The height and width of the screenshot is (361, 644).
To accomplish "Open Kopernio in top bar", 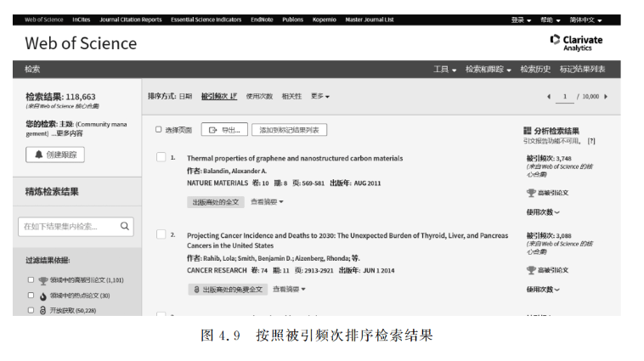I will point(325,20).
